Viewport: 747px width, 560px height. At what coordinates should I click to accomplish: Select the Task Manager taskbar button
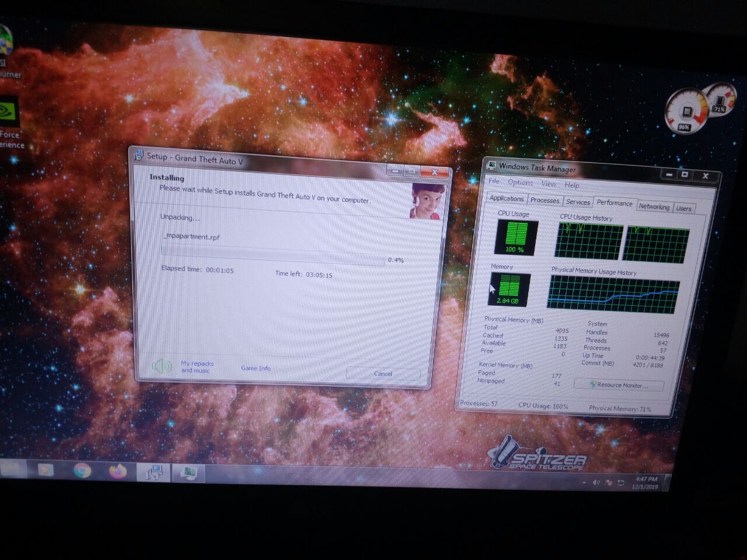coord(189,473)
